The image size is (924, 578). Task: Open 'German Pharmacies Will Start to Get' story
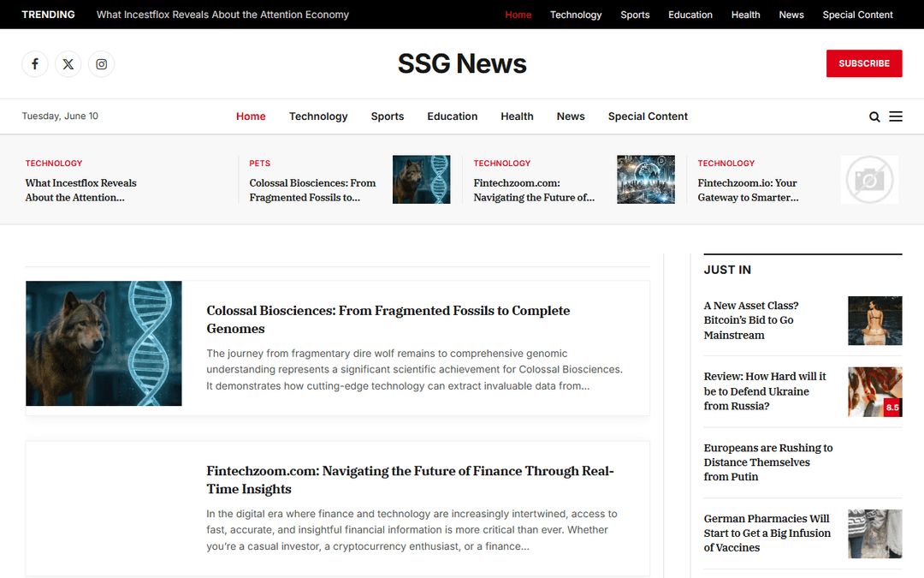pyautogui.click(x=767, y=533)
